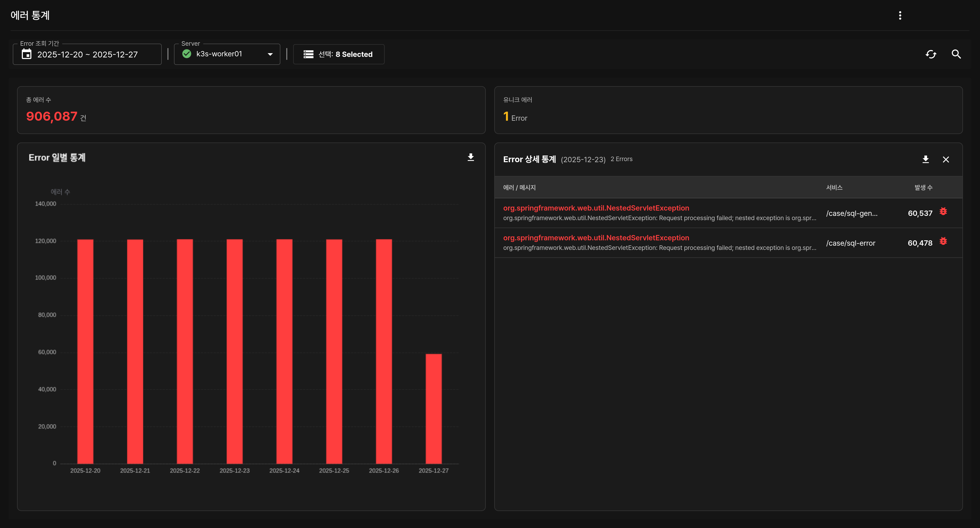Download the Error daily statistics chart
This screenshot has width=980, height=528.
coord(471,157)
